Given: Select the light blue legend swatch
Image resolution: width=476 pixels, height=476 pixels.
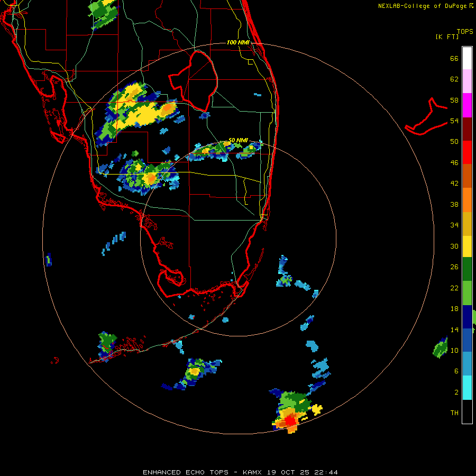Looking at the screenshot, I should [x=467, y=364].
